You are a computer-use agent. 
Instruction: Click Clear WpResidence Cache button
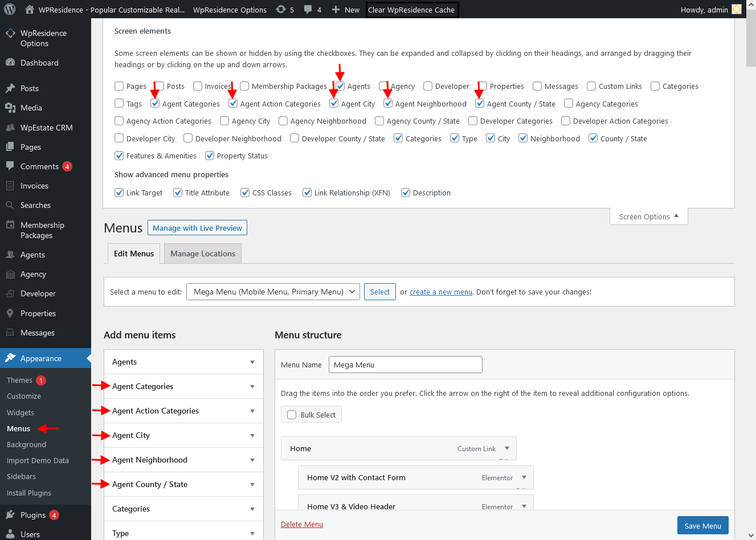[x=411, y=10]
